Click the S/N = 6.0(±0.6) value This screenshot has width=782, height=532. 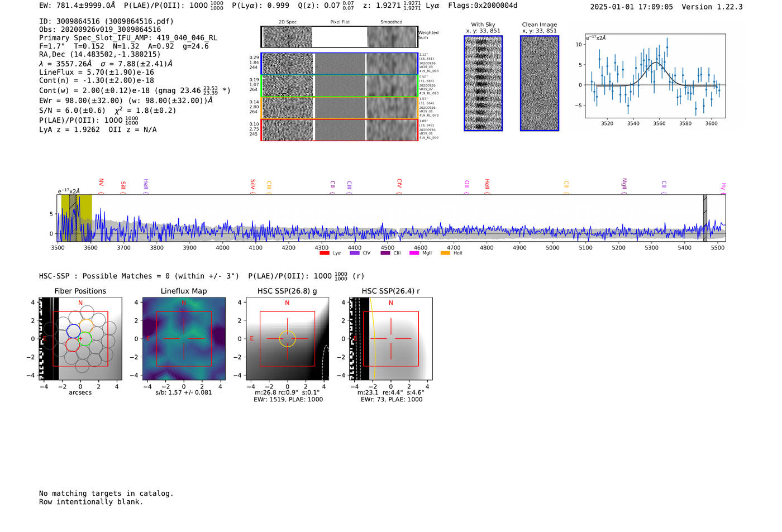click(72, 111)
